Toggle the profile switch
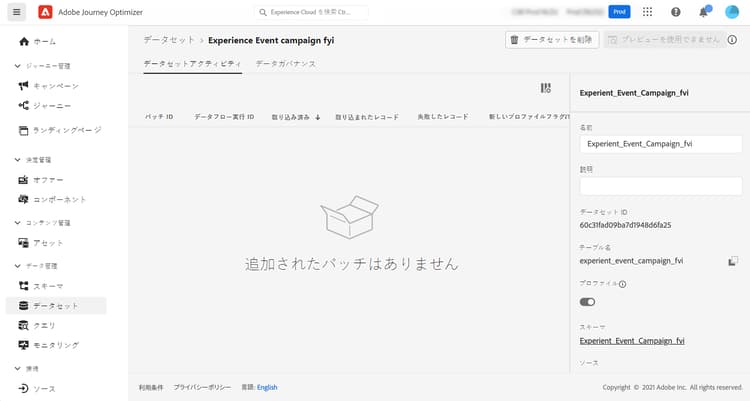This screenshot has width=750, height=401. 587,302
